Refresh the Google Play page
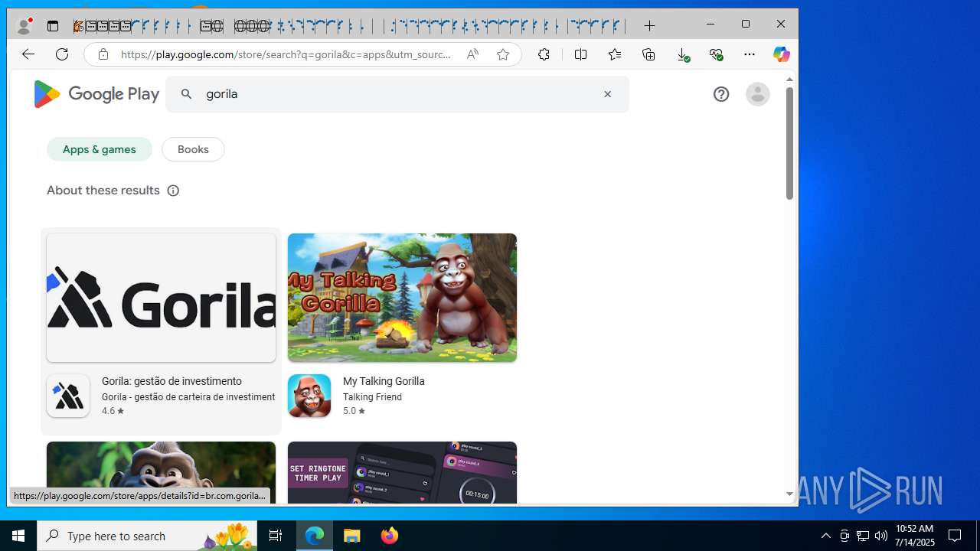 point(62,54)
